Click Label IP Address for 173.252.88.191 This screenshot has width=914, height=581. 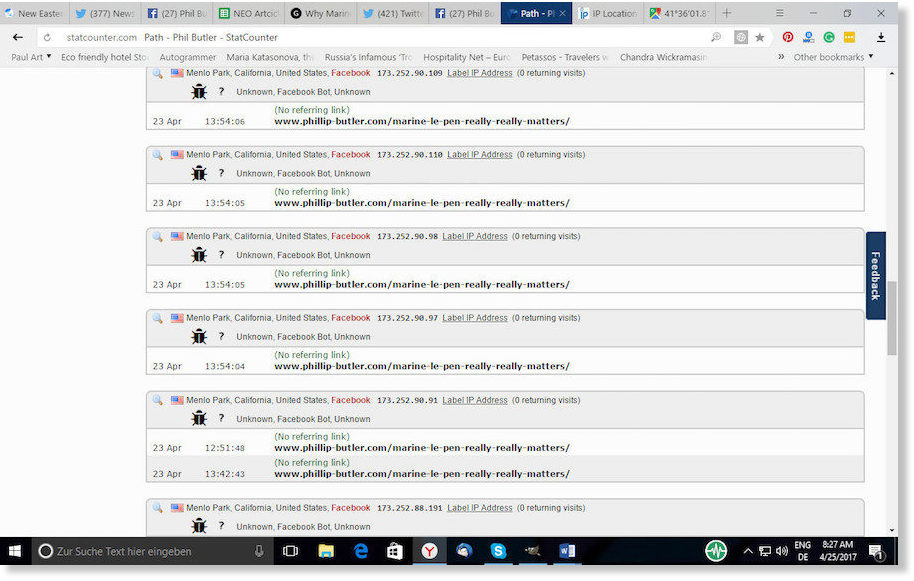point(480,508)
